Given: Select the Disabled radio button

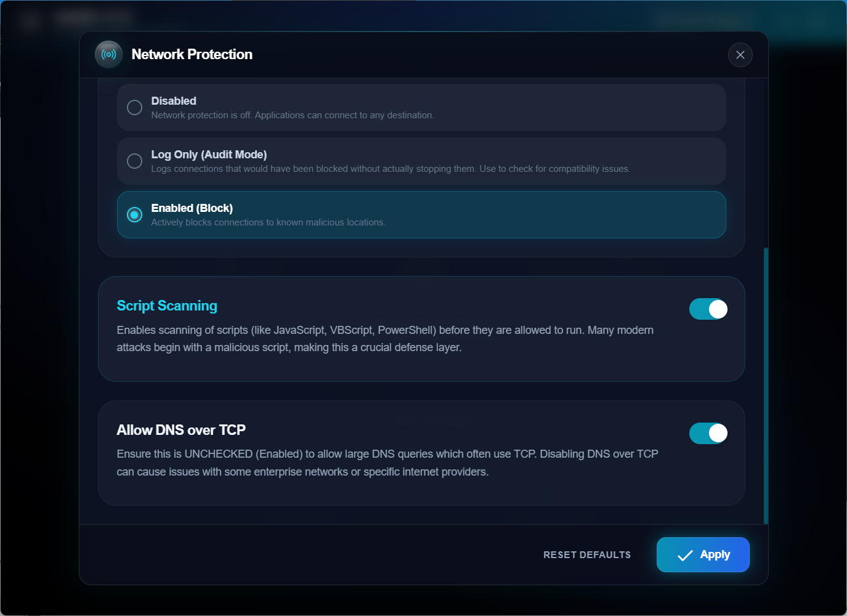Looking at the screenshot, I should click(134, 108).
